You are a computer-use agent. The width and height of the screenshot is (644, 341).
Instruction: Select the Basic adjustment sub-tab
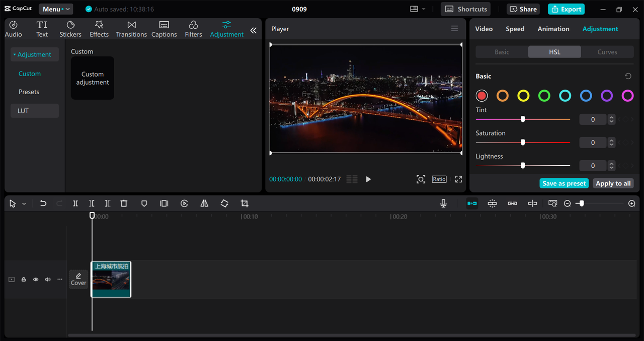click(502, 52)
